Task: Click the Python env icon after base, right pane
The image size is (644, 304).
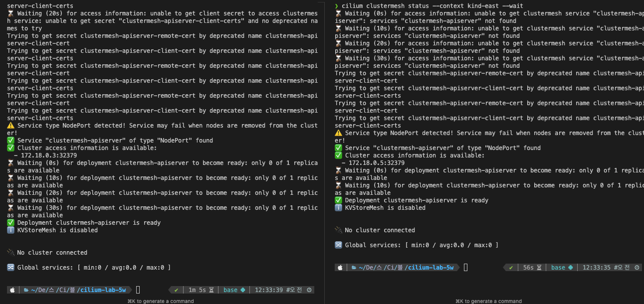Action: [571, 268]
